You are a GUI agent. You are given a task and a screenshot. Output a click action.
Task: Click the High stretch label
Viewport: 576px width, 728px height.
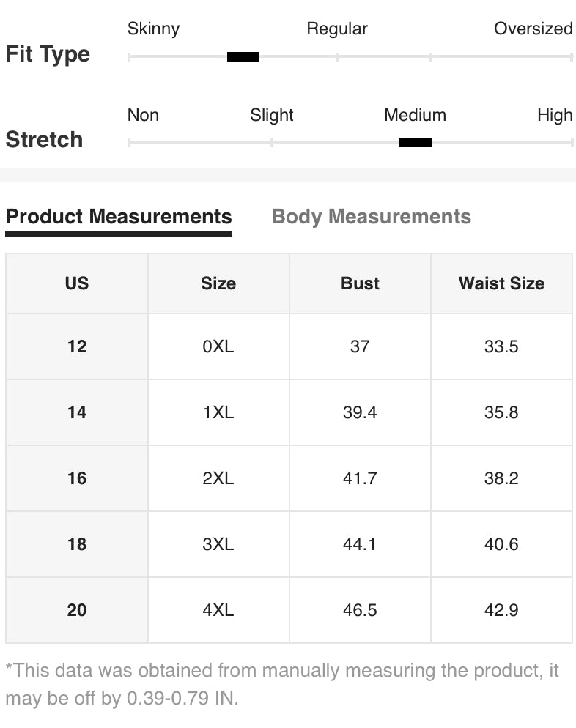tap(555, 115)
